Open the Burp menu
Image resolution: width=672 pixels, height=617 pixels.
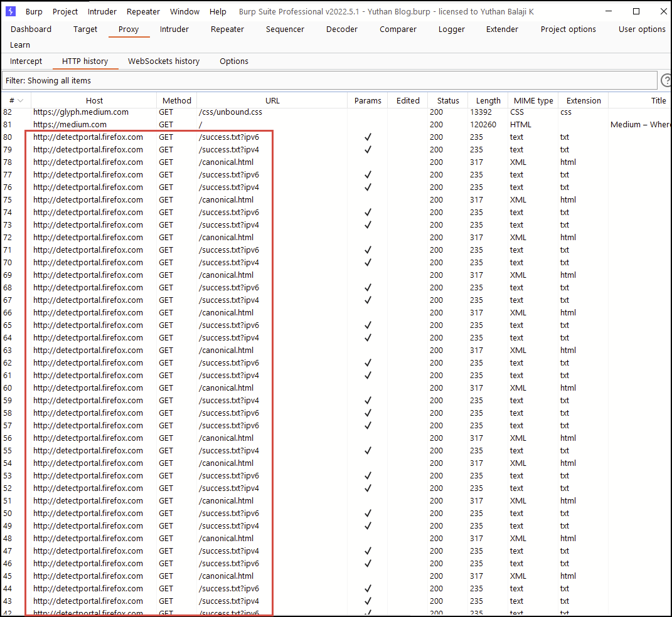(x=34, y=11)
